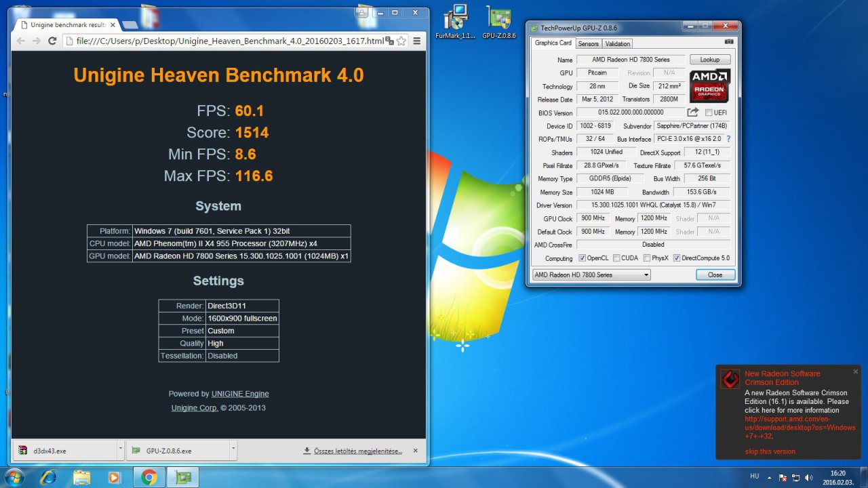868x488 pixels.
Task: Click the Device ID 1002 - 6819 field
Action: click(x=597, y=126)
